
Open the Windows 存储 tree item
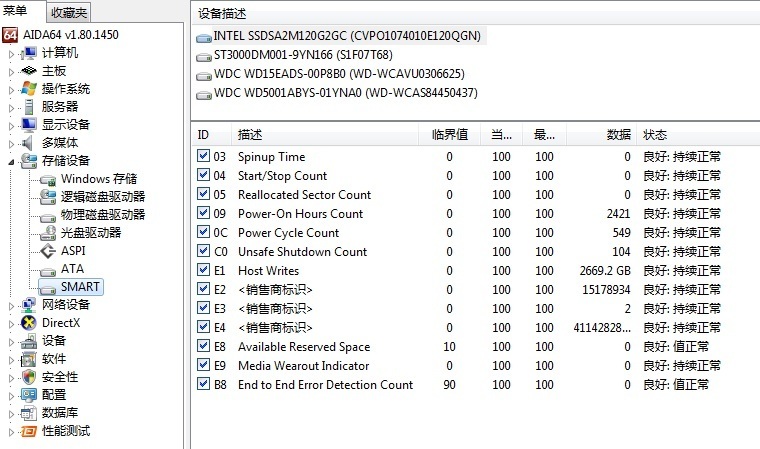[x=98, y=179]
